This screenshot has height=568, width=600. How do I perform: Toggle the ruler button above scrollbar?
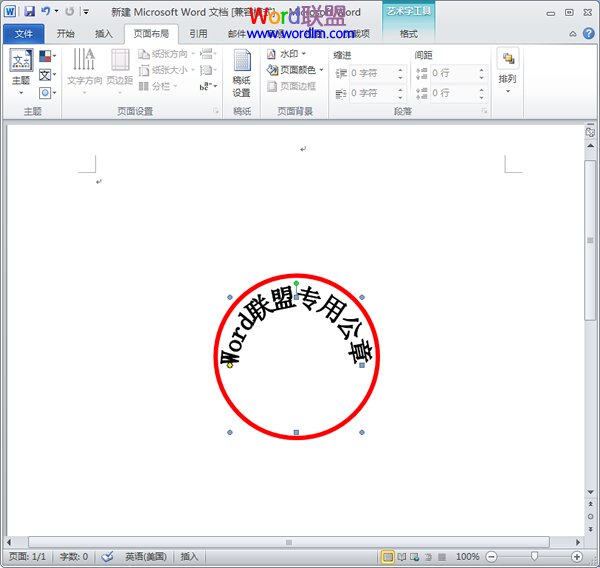click(590, 132)
